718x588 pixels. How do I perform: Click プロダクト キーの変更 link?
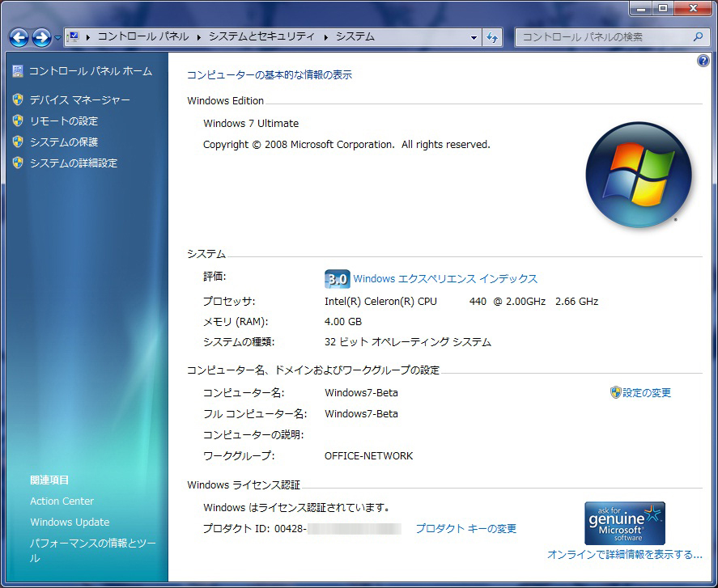[x=466, y=528]
